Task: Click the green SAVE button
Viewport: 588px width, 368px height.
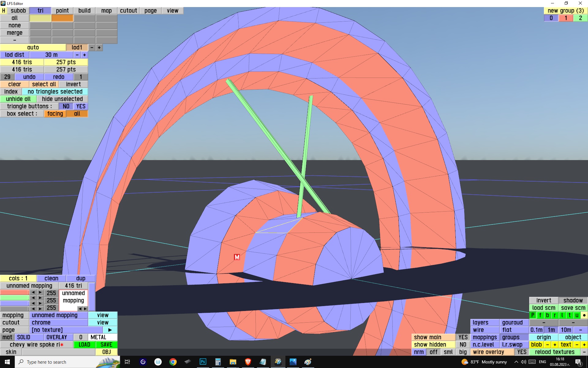Action: click(106, 345)
